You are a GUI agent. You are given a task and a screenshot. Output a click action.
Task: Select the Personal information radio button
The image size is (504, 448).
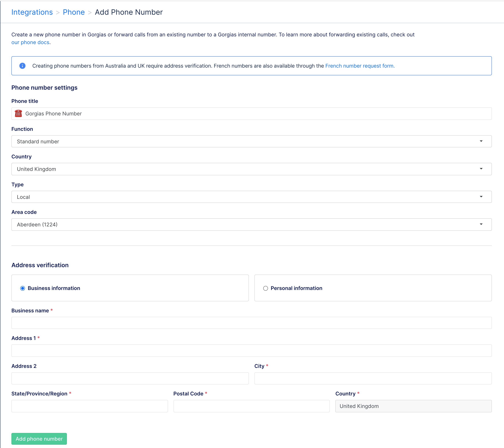266,288
